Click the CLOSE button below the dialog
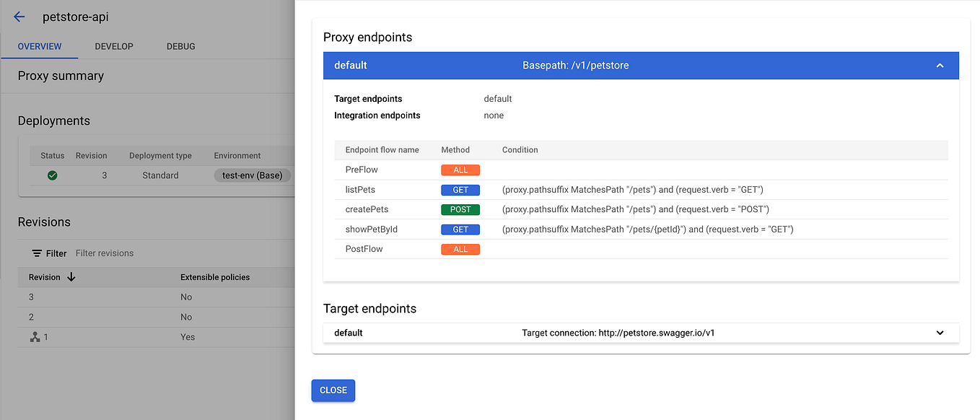The image size is (980, 420). point(333,390)
